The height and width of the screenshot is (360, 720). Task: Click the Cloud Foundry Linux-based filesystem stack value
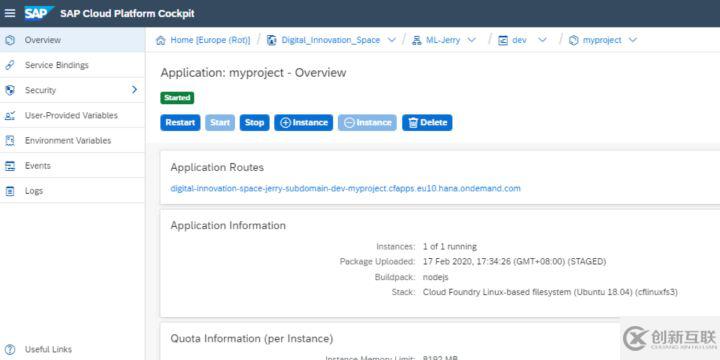(550, 292)
